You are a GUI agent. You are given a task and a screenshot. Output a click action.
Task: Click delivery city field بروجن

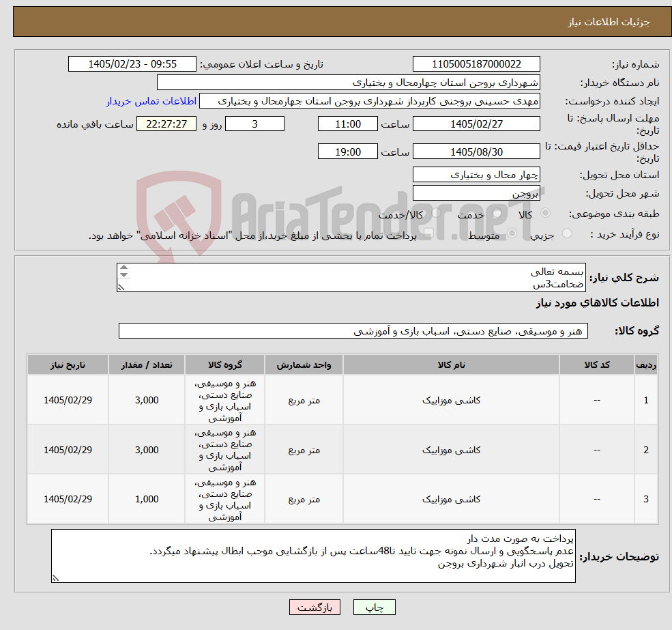point(476,193)
